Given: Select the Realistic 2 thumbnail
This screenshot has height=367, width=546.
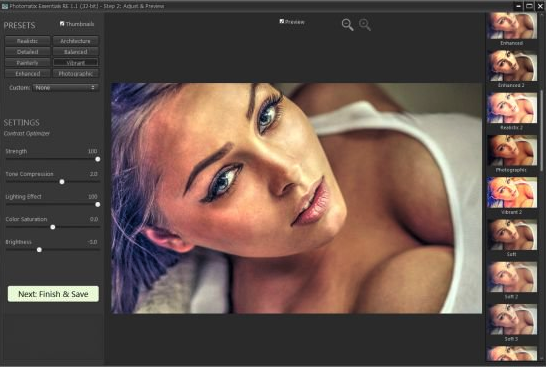Looking at the screenshot, I should pyautogui.click(x=512, y=108).
